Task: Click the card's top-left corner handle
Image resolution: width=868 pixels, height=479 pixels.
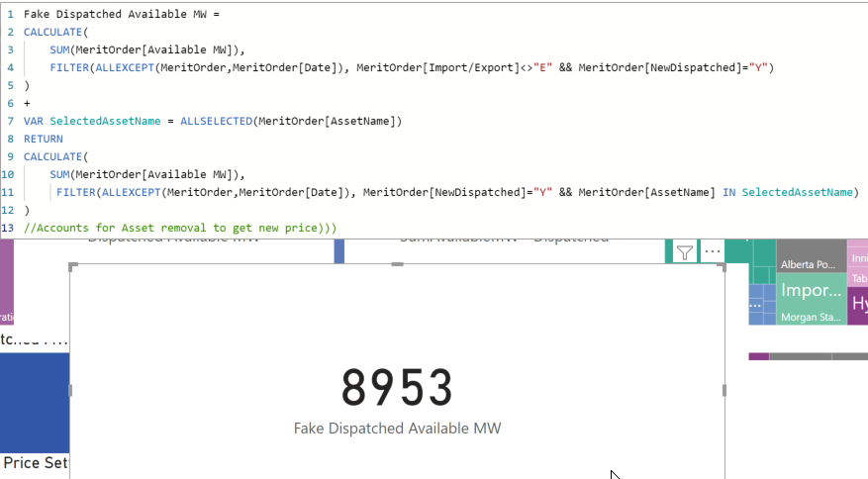Action: pos(73,267)
